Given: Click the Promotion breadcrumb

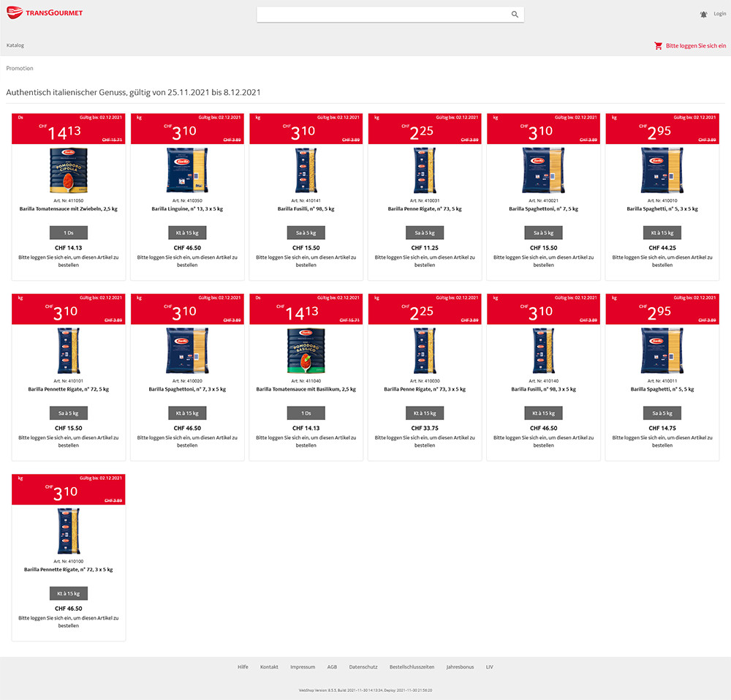Looking at the screenshot, I should point(20,68).
